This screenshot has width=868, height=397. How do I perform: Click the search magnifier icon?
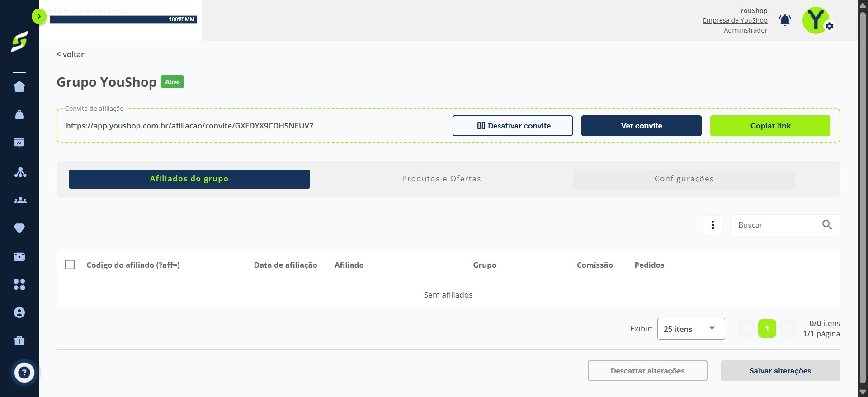[827, 225]
